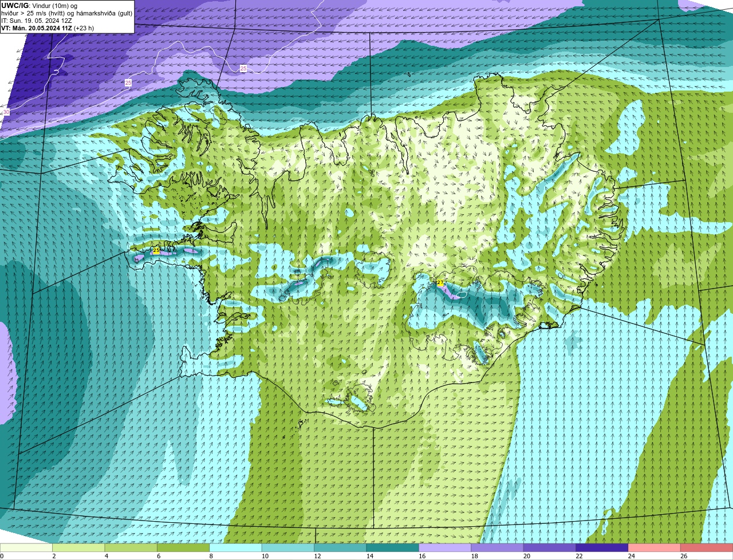
Task: Click legend scale value 24
Action: click(632, 556)
